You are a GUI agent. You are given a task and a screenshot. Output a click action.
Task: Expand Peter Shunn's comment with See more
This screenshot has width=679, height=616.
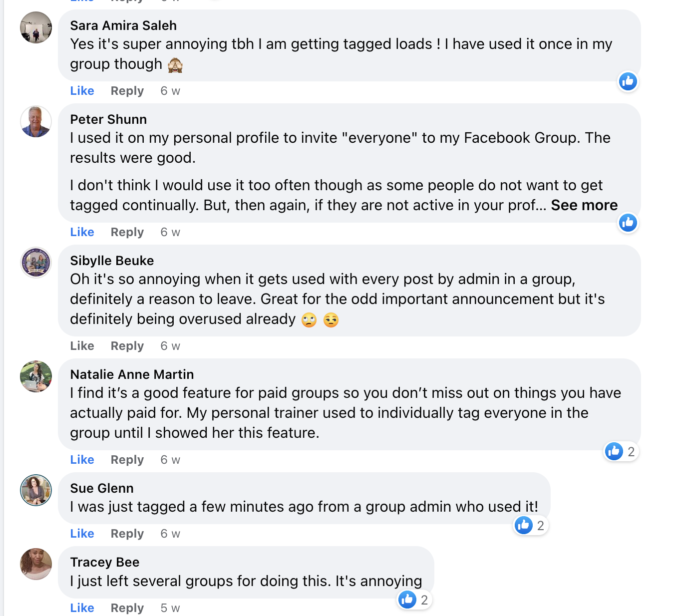point(584,205)
